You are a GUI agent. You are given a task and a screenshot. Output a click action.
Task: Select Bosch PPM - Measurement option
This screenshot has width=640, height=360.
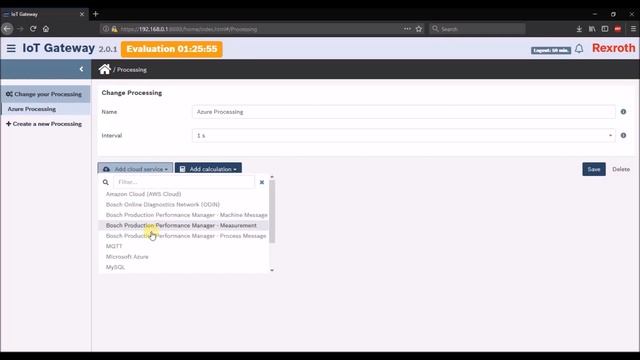pyautogui.click(x=181, y=225)
